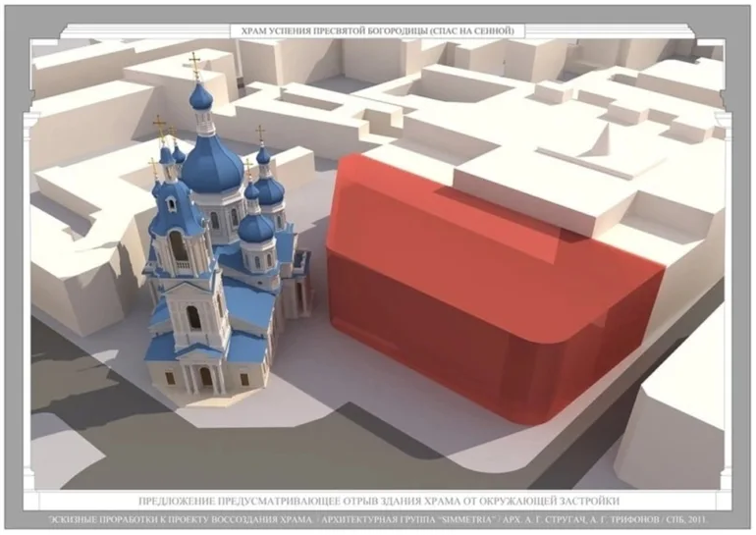
Task: Click the arched bell opening in the bell tower
Action: click(178, 245)
